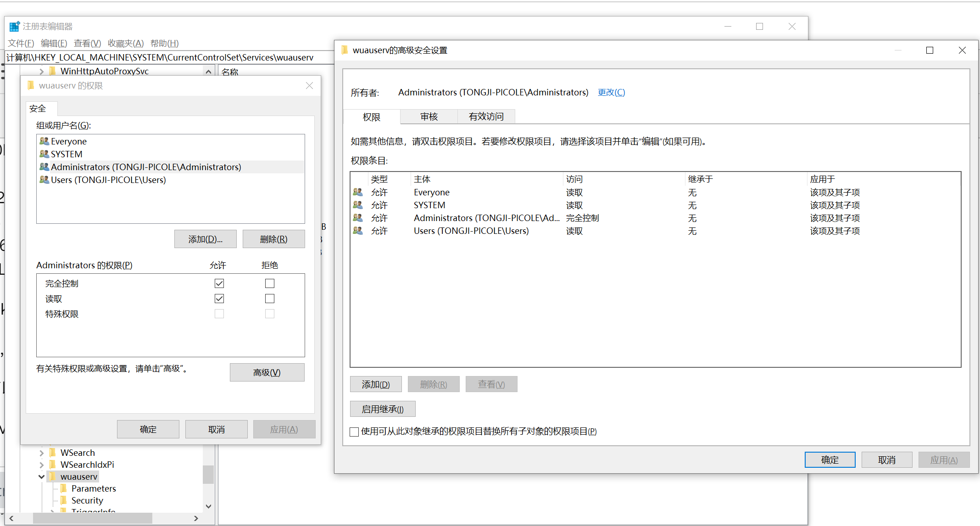Open the Favorites (收藏夹) menu
Viewport: 980px width, 526px height.
pyautogui.click(x=125, y=43)
